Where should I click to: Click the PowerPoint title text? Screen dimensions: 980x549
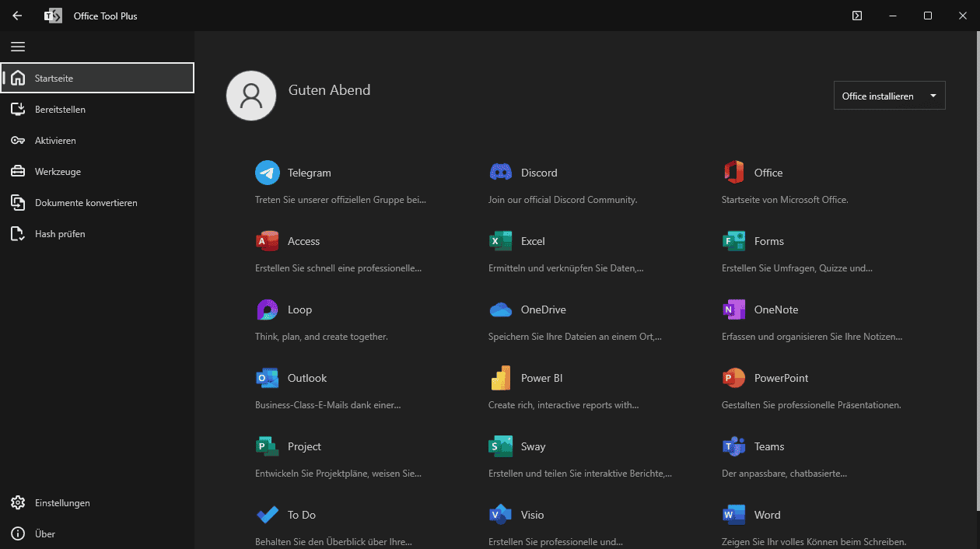coord(782,378)
